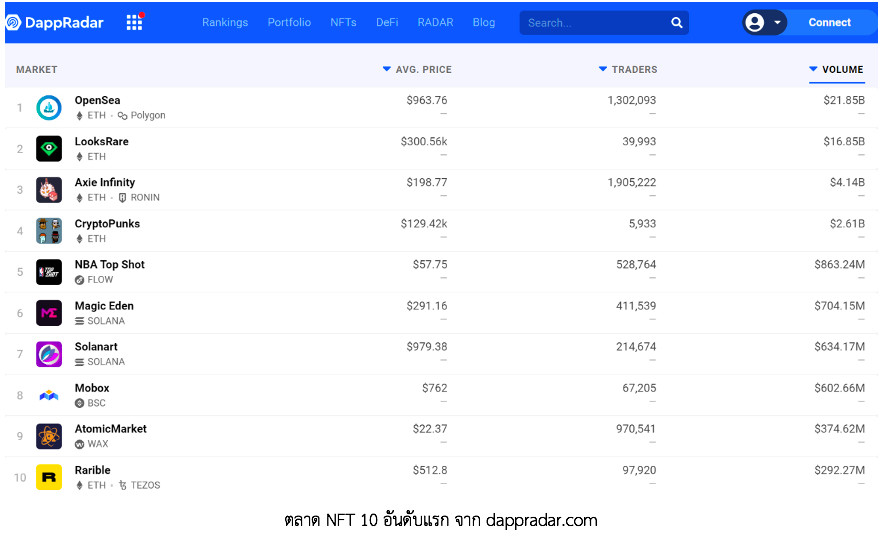The width and height of the screenshot is (878, 536).
Task: Select CryptoPunks average price $129.42k
Action: [x=424, y=223]
